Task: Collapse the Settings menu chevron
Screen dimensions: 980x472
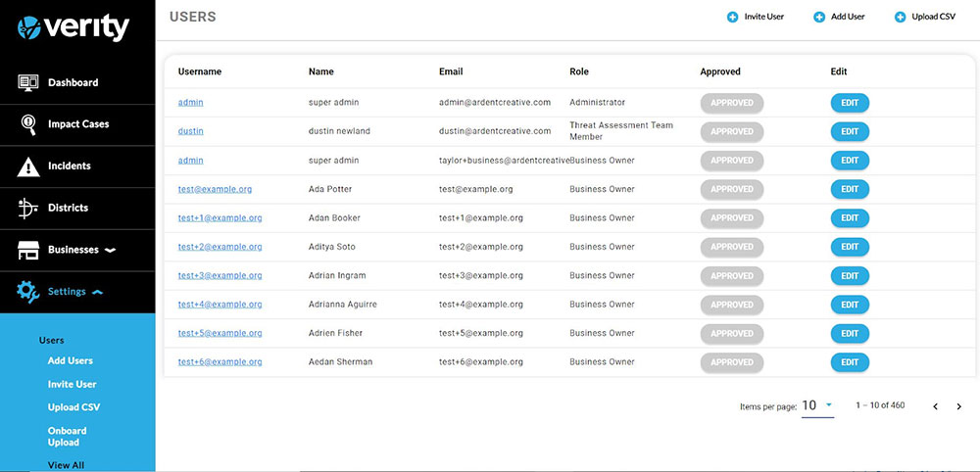Action: pos(97,292)
